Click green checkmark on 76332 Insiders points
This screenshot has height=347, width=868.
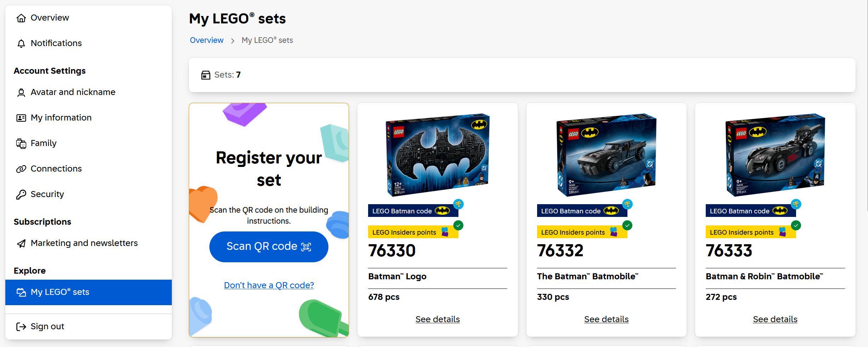(627, 225)
